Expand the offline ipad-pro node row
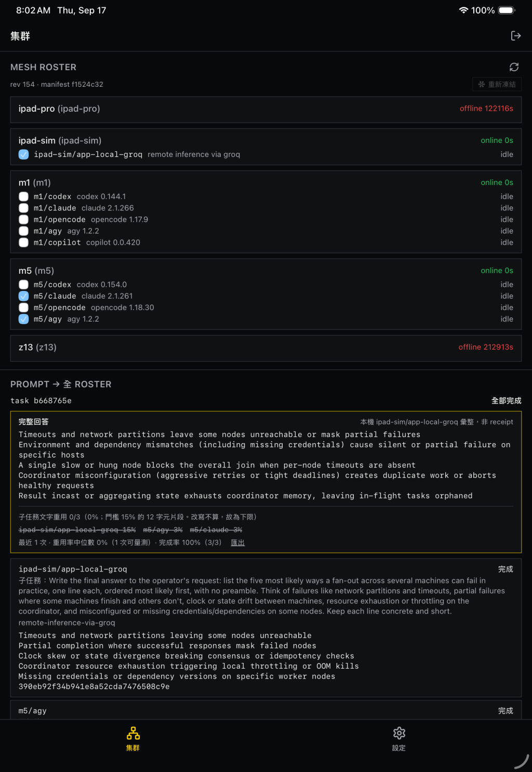 (x=266, y=109)
